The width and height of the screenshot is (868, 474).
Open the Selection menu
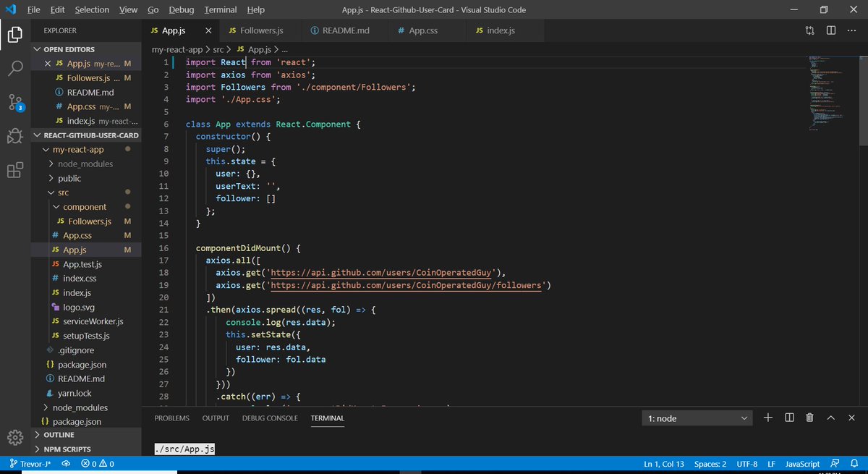click(92, 9)
